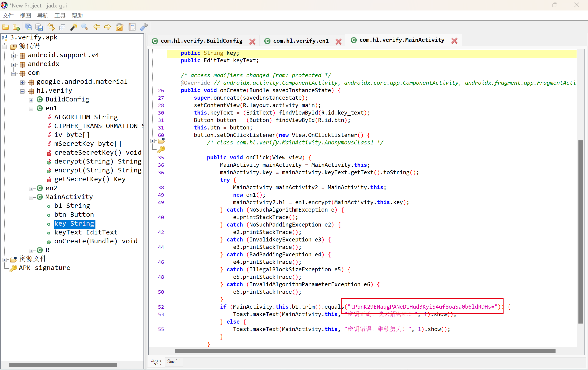This screenshot has height=370, width=588.
Task: Click the Open file toolbar icon
Action: click(x=5, y=27)
